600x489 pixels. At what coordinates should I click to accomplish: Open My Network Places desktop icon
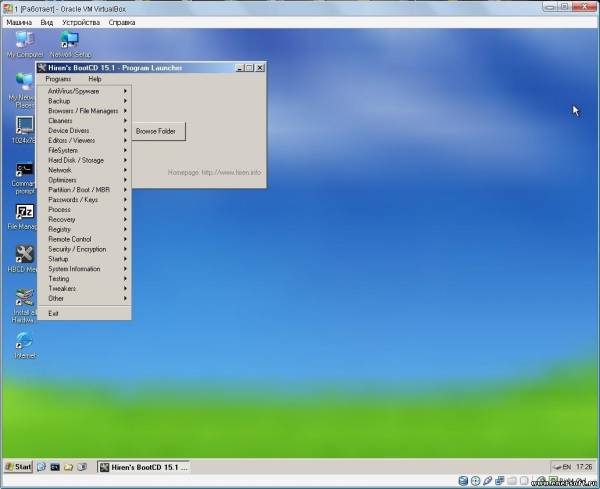click(x=24, y=90)
